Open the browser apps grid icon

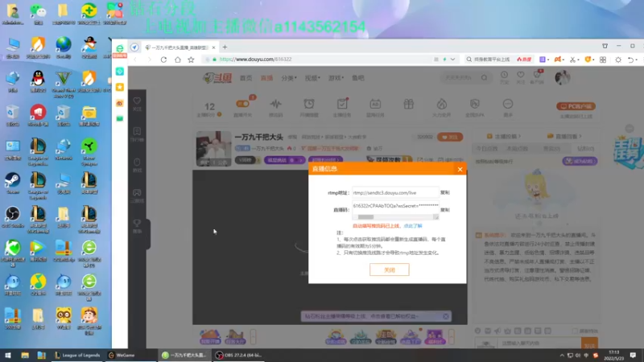click(602, 60)
